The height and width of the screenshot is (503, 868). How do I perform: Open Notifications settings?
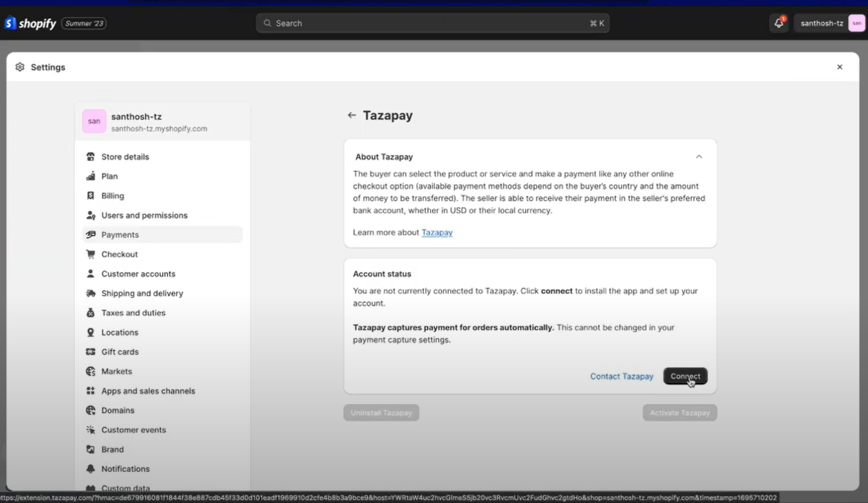pyautogui.click(x=162, y=469)
